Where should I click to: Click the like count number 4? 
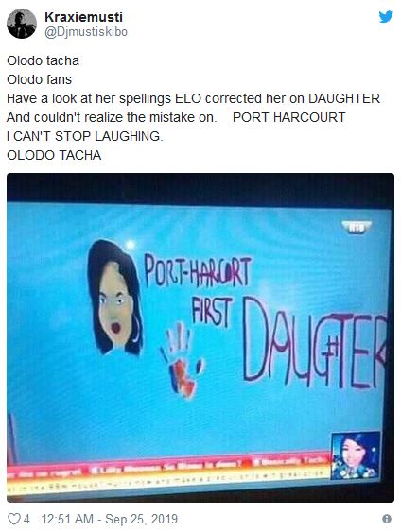coord(26,519)
